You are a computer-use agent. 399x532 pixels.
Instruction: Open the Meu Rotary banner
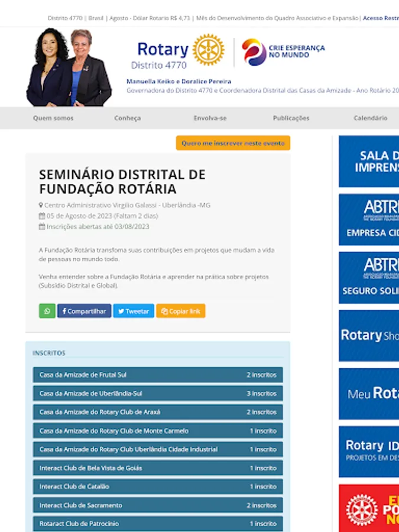point(369,394)
